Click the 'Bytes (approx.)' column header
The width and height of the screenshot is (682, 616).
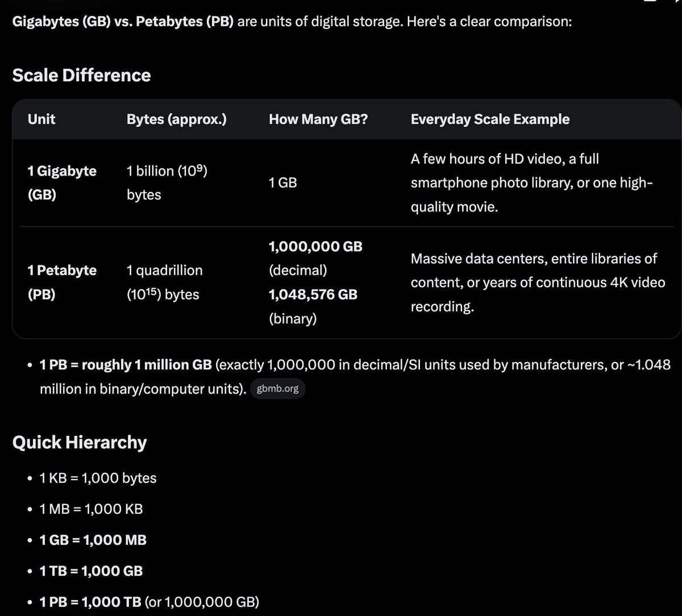[x=177, y=119]
